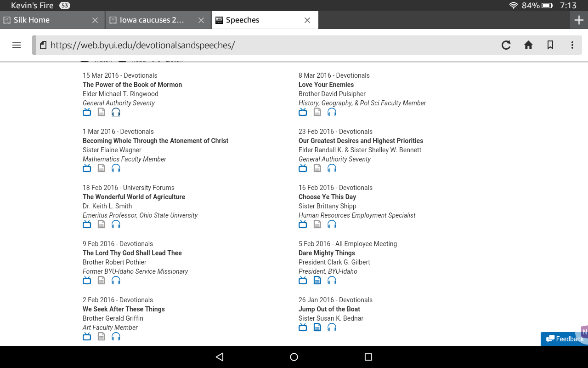Screen dimensions: 588x368
Task: Read Dare Mighty Things transcript
Action: click(317, 281)
